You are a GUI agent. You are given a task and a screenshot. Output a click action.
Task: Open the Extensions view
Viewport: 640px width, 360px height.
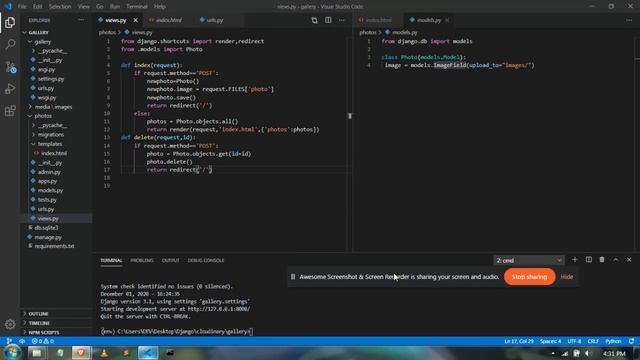[x=10, y=111]
